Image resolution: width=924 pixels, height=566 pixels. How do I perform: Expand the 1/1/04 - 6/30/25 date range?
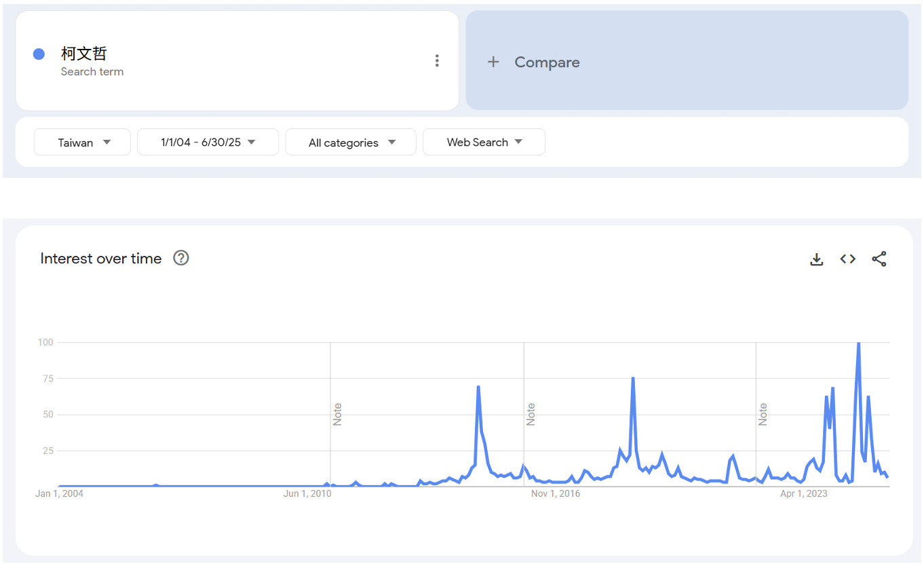coord(208,143)
